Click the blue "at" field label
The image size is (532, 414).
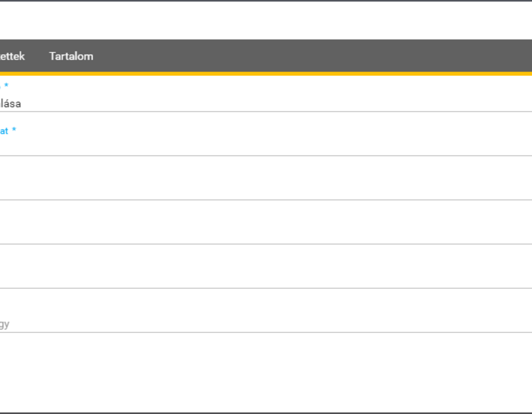(x=4, y=131)
